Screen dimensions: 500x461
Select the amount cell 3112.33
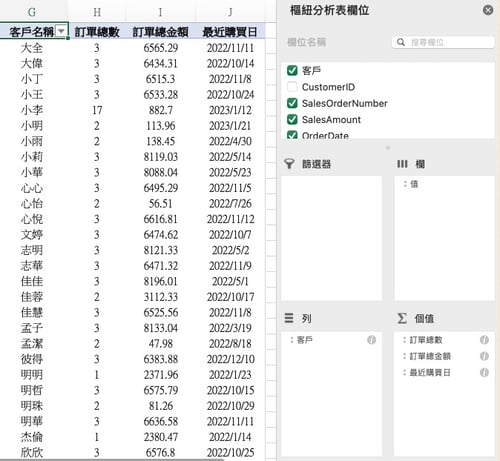tap(160, 297)
